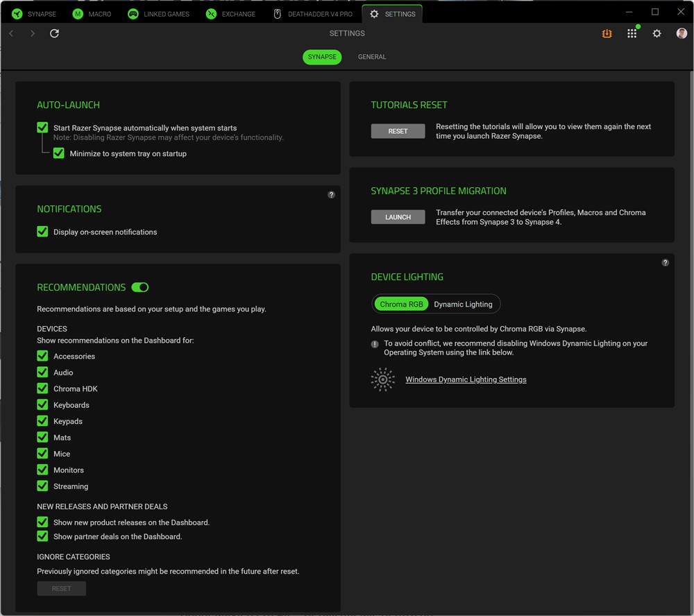Open the orange alert icon in the header
The image size is (694, 616).
607,33
